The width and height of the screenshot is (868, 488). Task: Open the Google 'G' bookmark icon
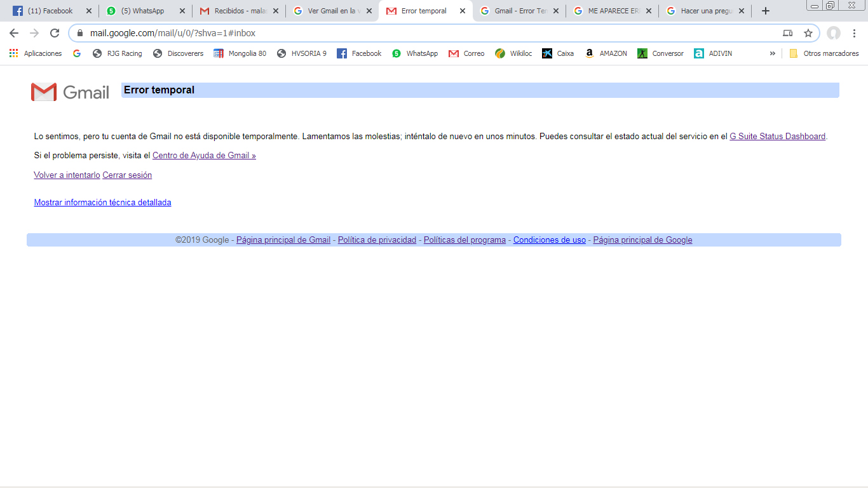coord(77,53)
